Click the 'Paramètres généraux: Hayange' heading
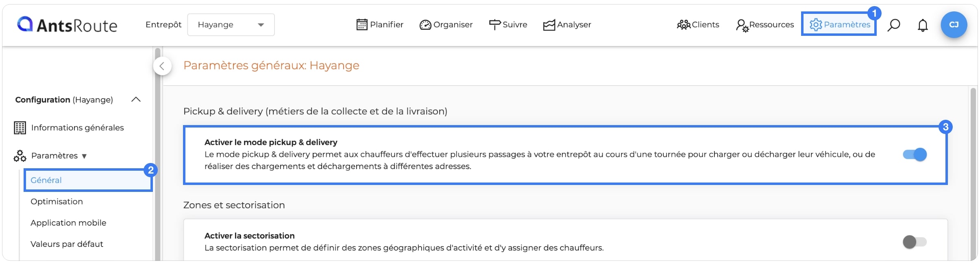Image resolution: width=980 pixels, height=264 pixels. point(271,66)
